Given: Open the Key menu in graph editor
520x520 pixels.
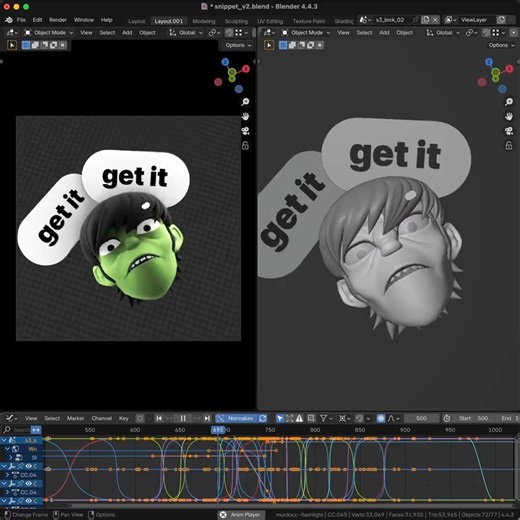Looking at the screenshot, I should 124,418.
